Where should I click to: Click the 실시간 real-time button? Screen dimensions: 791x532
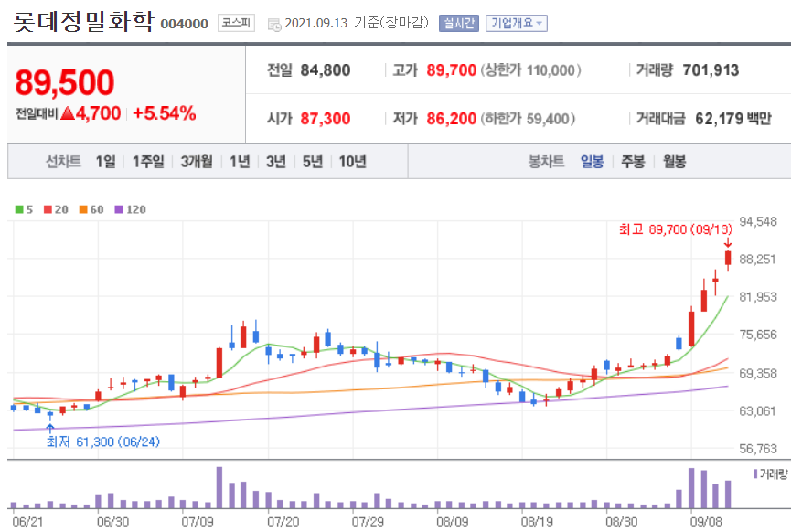pos(458,23)
